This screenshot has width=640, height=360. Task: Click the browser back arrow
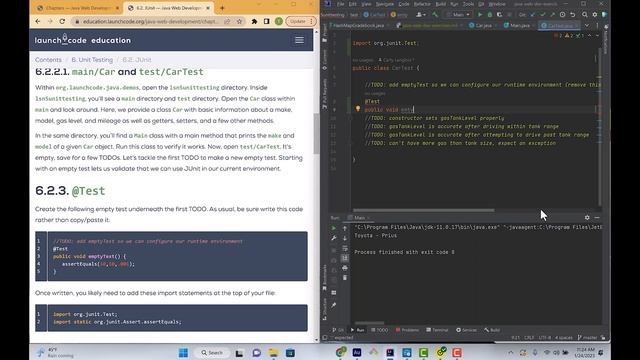pyautogui.click(x=38, y=21)
